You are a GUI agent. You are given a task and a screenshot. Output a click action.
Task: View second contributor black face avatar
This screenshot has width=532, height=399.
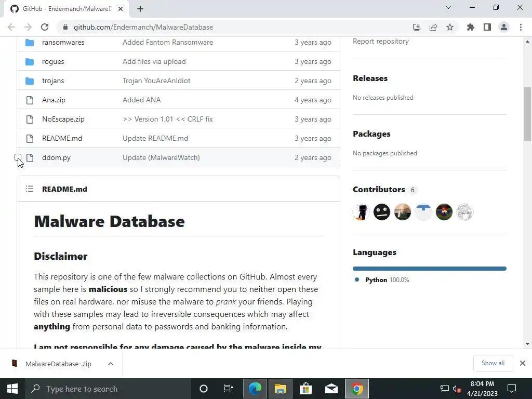pos(382,212)
